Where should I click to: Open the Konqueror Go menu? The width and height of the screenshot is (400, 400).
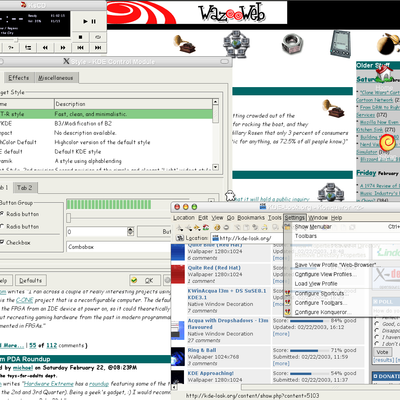coord(231,218)
